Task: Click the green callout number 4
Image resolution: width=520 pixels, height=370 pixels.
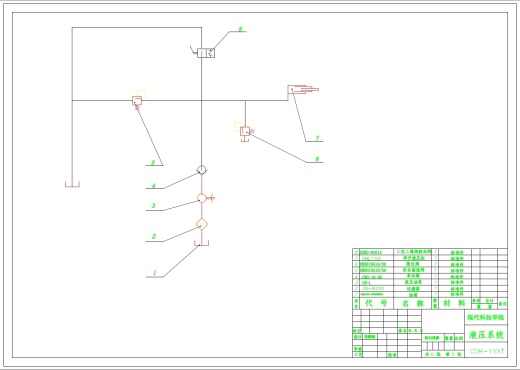Action: [153, 186]
